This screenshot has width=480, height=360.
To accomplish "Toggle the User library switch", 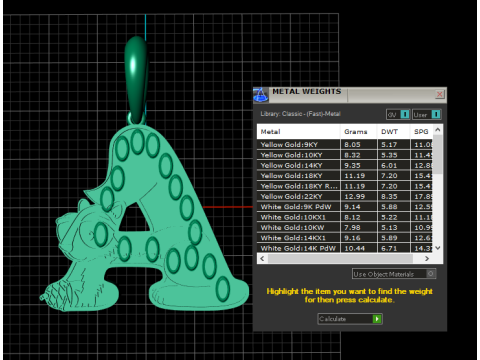I will click(427, 115).
